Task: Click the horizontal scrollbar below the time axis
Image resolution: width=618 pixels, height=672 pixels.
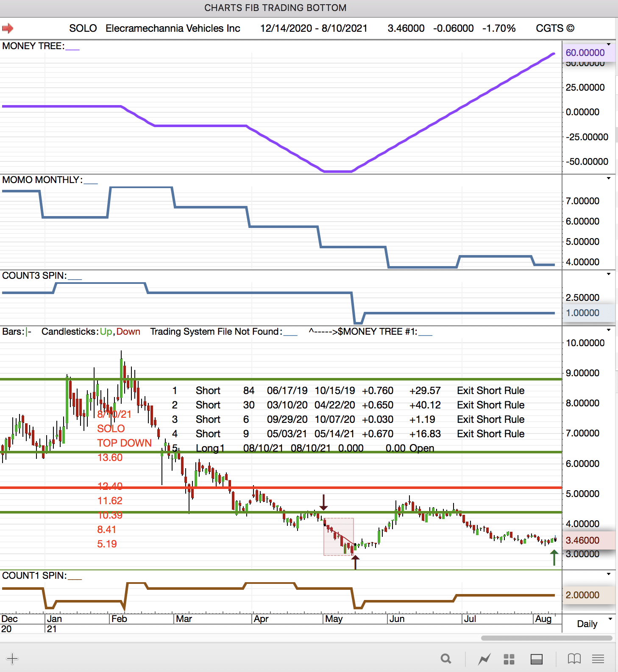Action: click(x=546, y=638)
